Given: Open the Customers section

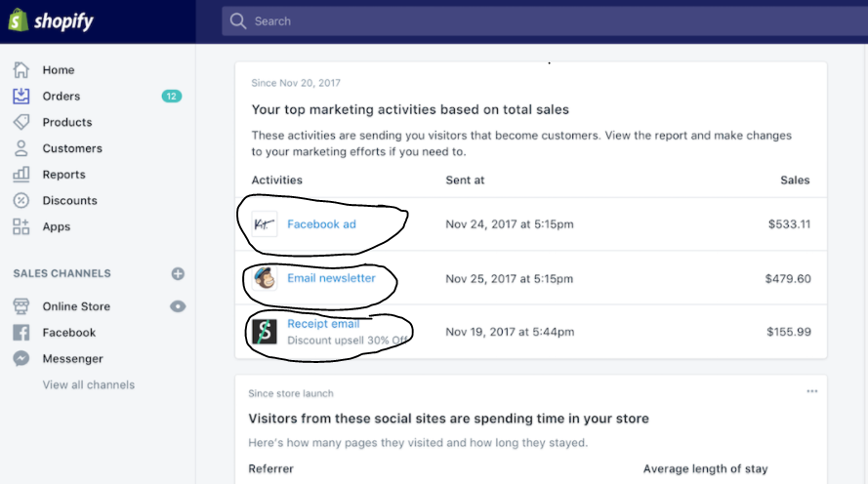Looking at the screenshot, I should pos(72,148).
